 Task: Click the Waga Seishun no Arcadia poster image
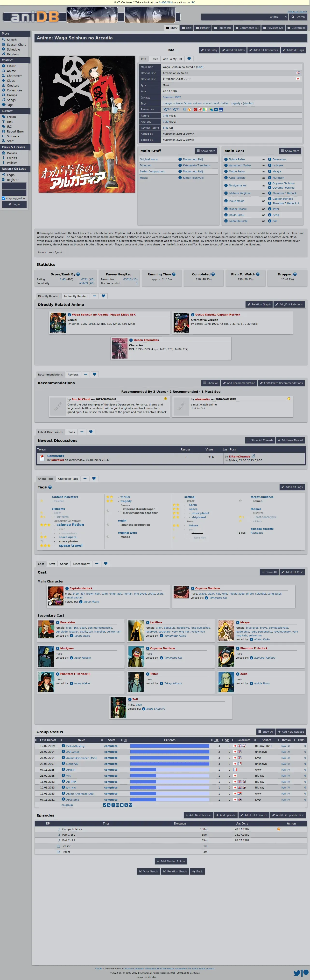coord(87,124)
